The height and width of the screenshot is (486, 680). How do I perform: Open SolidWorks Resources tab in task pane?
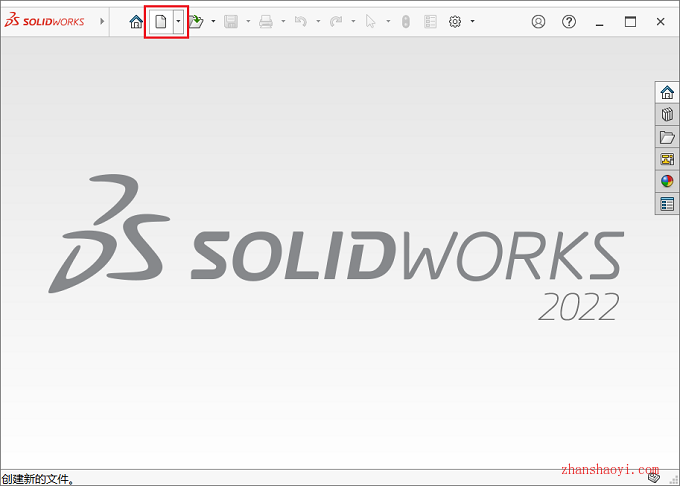(667, 92)
